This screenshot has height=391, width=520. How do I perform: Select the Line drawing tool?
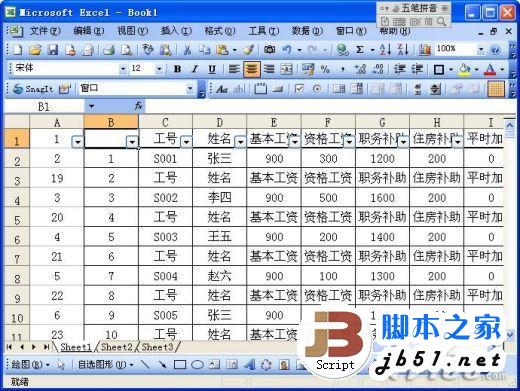pos(145,364)
